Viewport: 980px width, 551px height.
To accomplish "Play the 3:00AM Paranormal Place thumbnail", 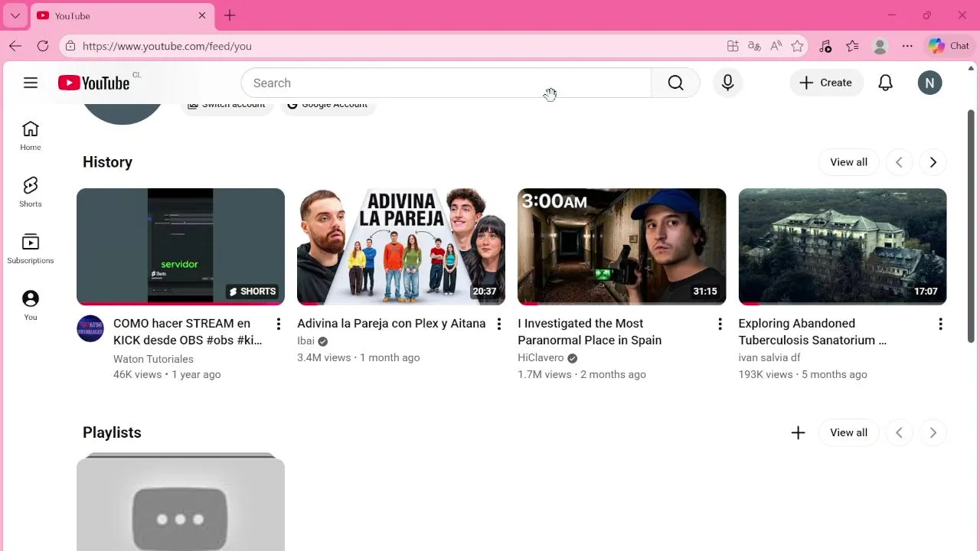I will 622,246.
